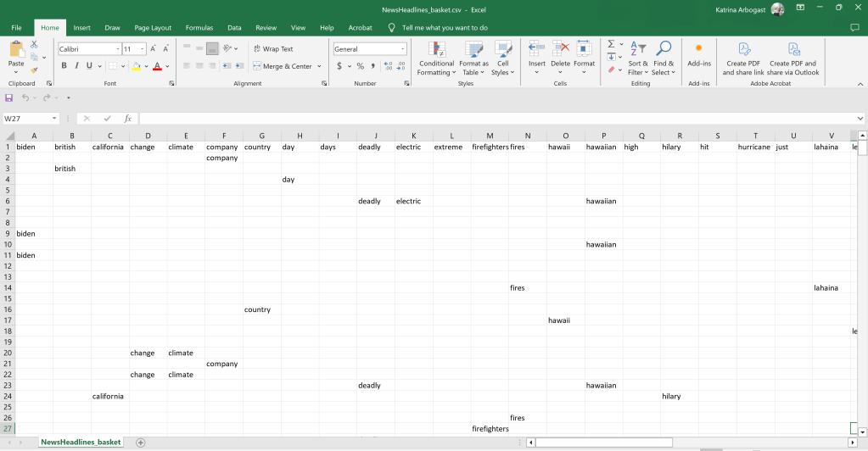This screenshot has height=451, width=868.
Task: Click Create PDF and share link
Action: [x=742, y=58]
